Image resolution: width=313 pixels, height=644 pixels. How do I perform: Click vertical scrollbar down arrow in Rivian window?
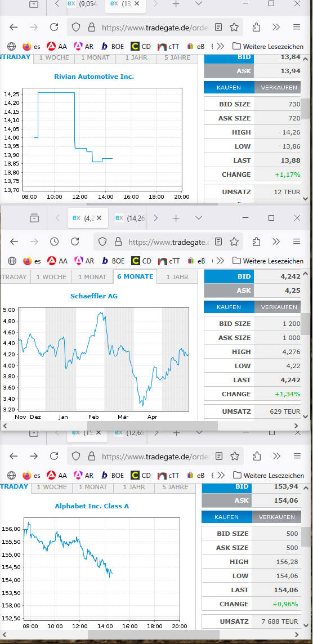[305, 198]
